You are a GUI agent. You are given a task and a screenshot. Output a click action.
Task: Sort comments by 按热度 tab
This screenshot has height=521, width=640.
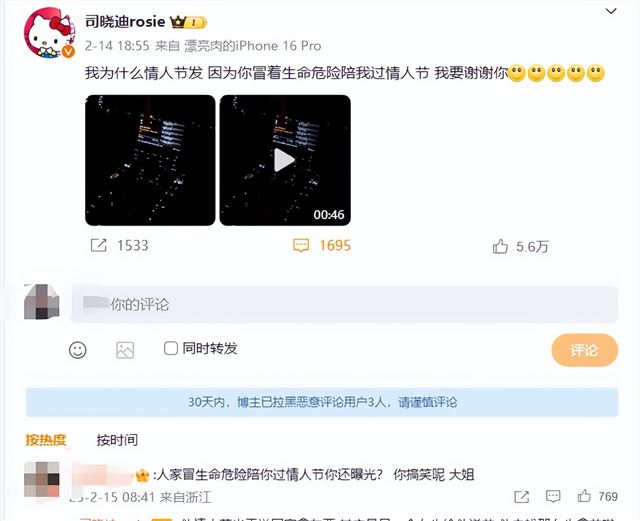pos(46,440)
